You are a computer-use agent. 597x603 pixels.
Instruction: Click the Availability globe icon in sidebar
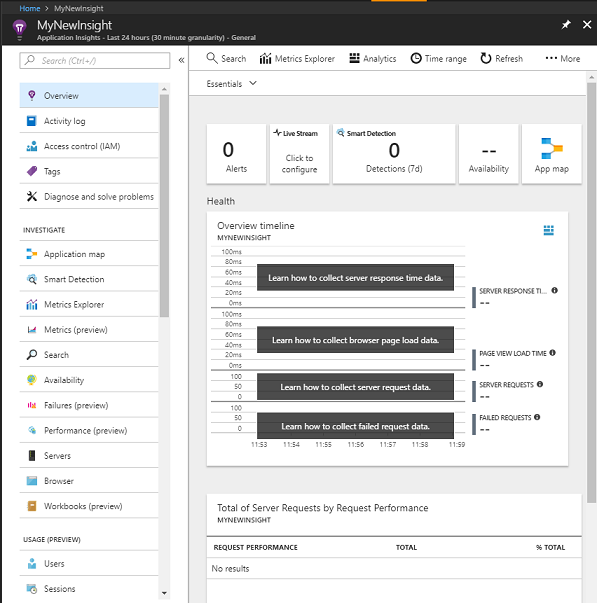click(32, 380)
